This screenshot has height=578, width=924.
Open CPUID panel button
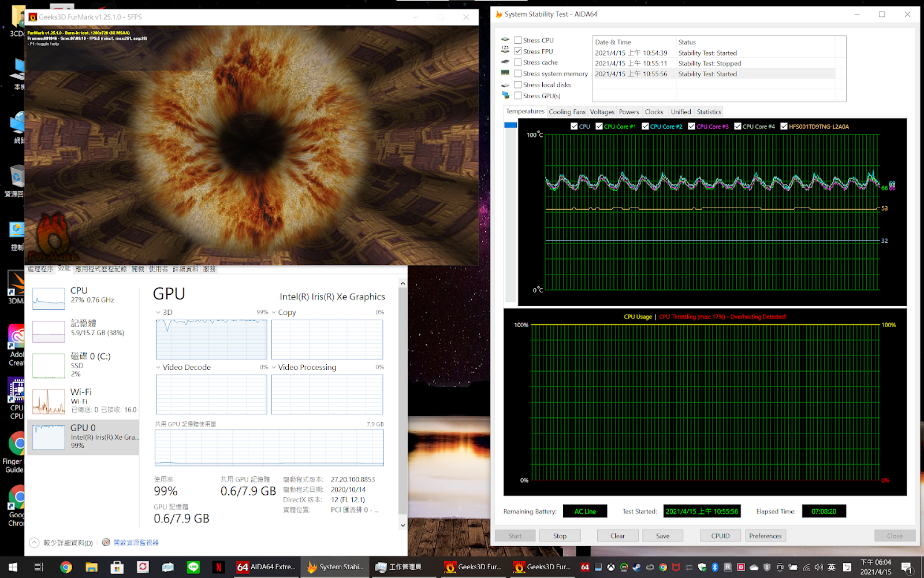point(720,536)
